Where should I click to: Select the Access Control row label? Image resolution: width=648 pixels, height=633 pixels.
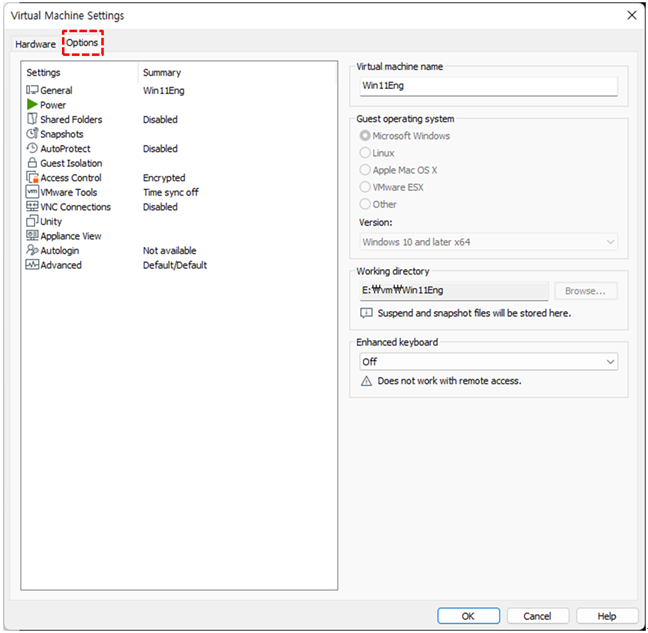(71, 178)
